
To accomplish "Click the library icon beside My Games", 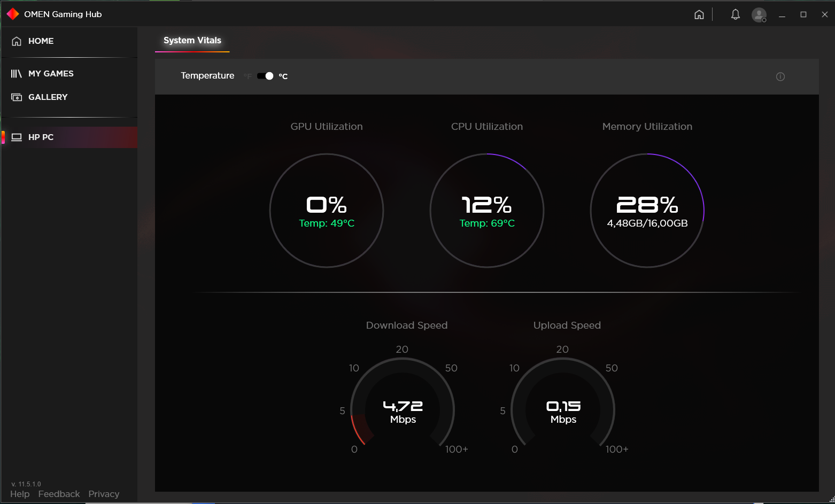I will pyautogui.click(x=17, y=74).
